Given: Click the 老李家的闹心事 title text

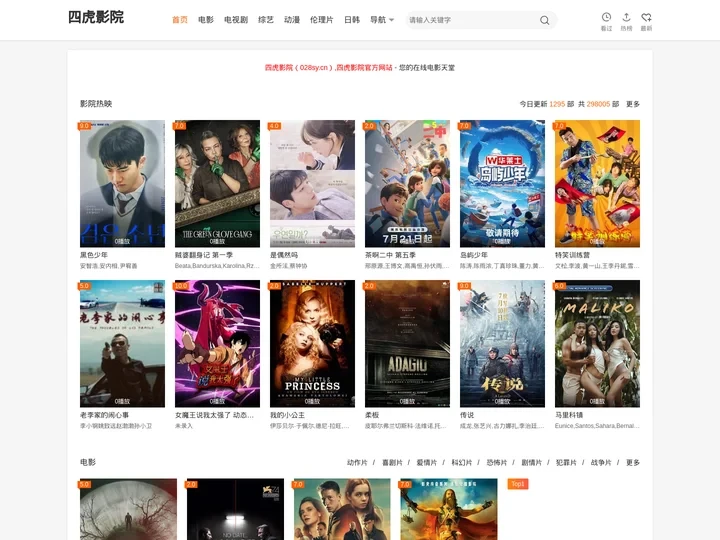Looking at the screenshot, I should (104, 415).
